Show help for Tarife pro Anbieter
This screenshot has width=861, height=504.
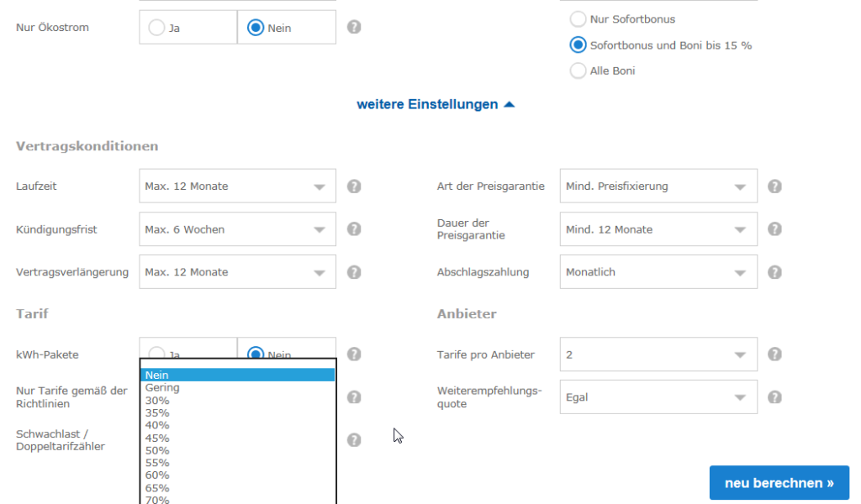pos(774,354)
